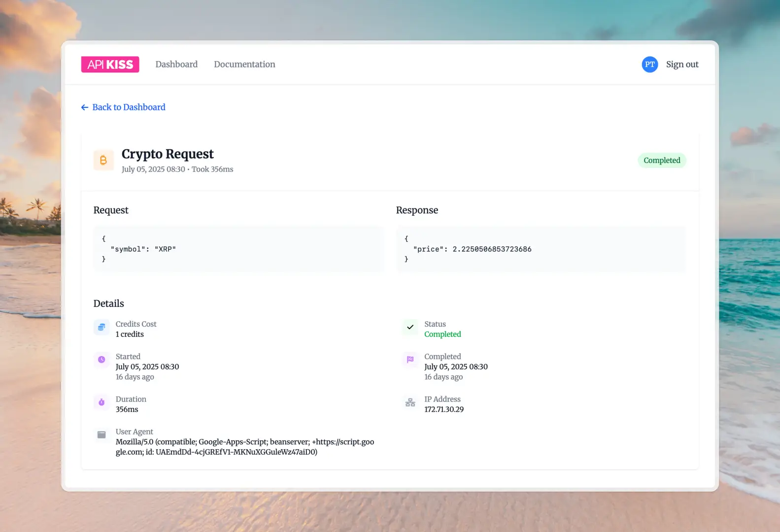The image size is (780, 532).
Task: Click the Duration stopwatch icon
Action: pyautogui.click(x=102, y=402)
